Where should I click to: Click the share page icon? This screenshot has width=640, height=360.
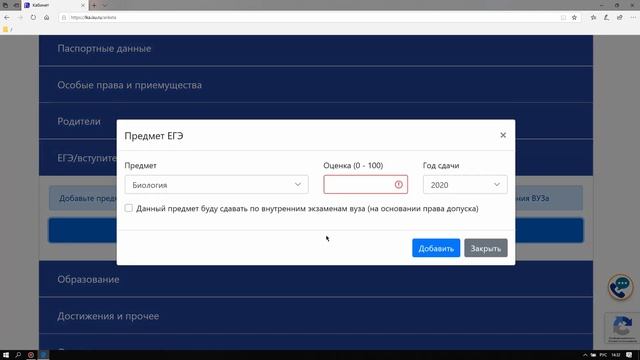[620, 18]
